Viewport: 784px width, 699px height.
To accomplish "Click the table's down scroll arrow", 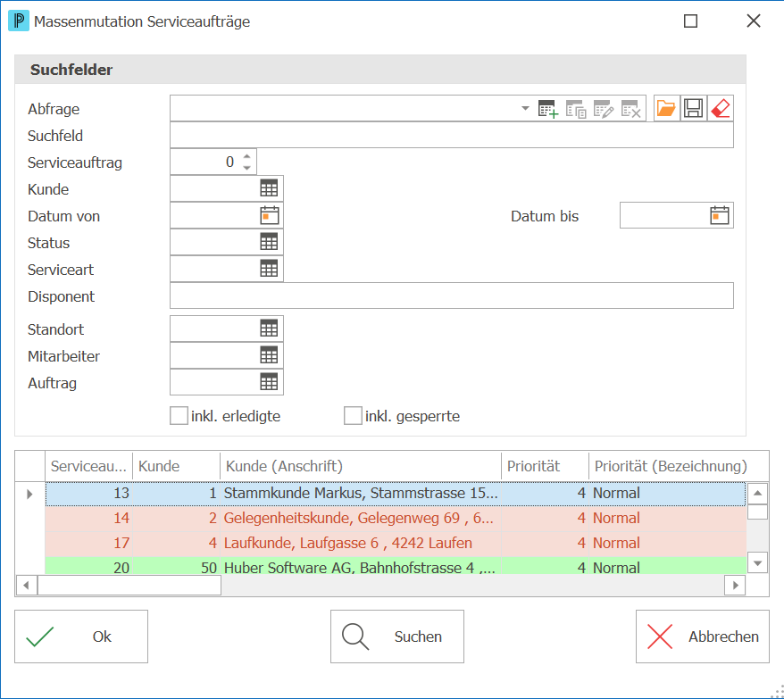I will (757, 563).
